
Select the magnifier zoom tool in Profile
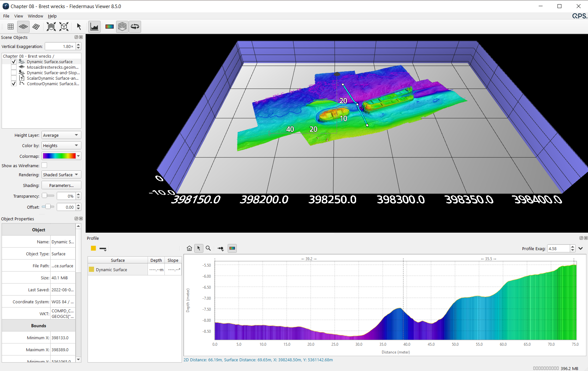tap(208, 249)
